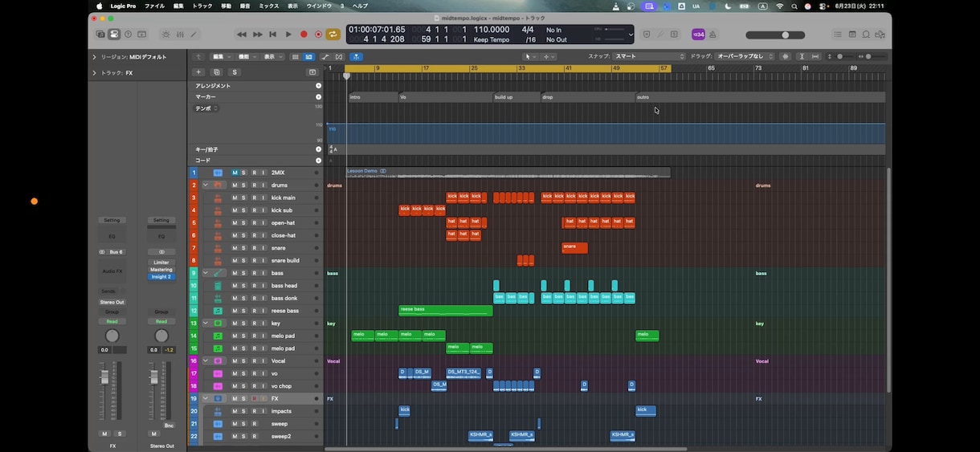Open the Library panel icon
The image size is (980, 452).
click(100, 35)
